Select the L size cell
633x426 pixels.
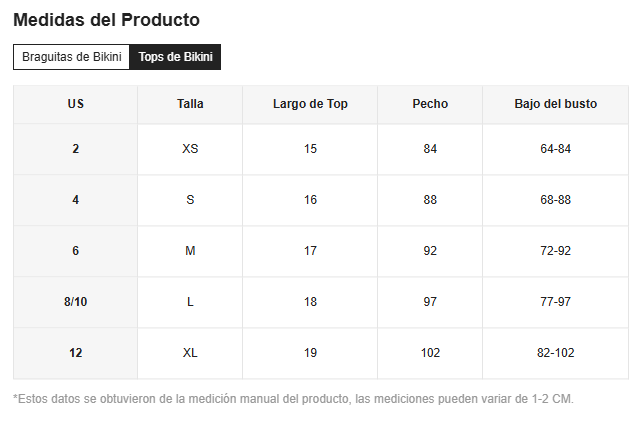point(190,302)
